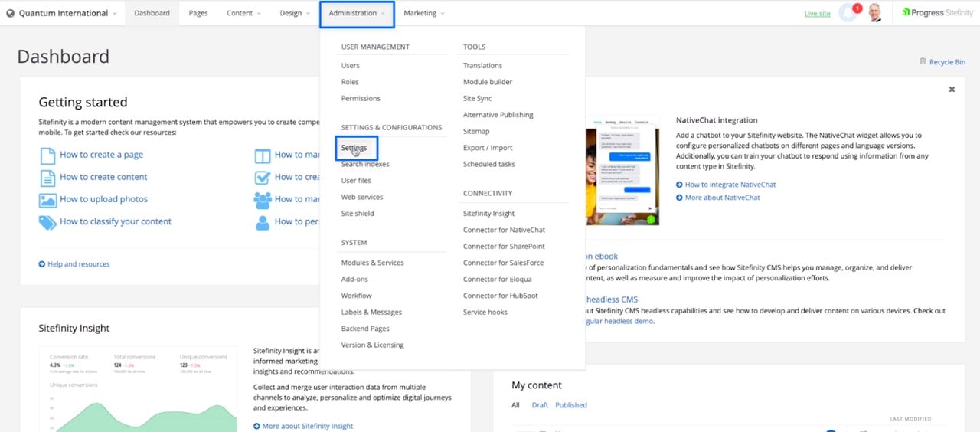This screenshot has height=432, width=980.
Task: Open Modules & Services under System
Action: pos(372,263)
